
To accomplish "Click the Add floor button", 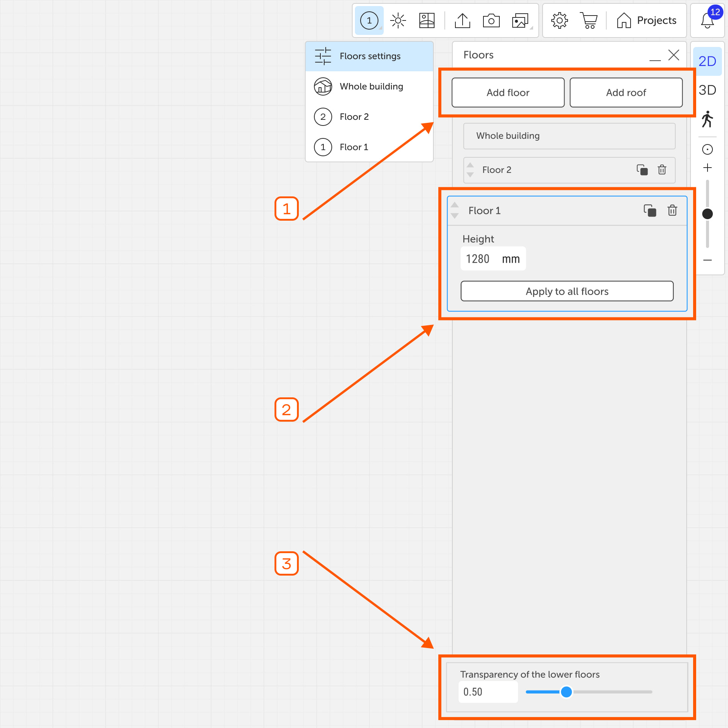I will pos(508,93).
